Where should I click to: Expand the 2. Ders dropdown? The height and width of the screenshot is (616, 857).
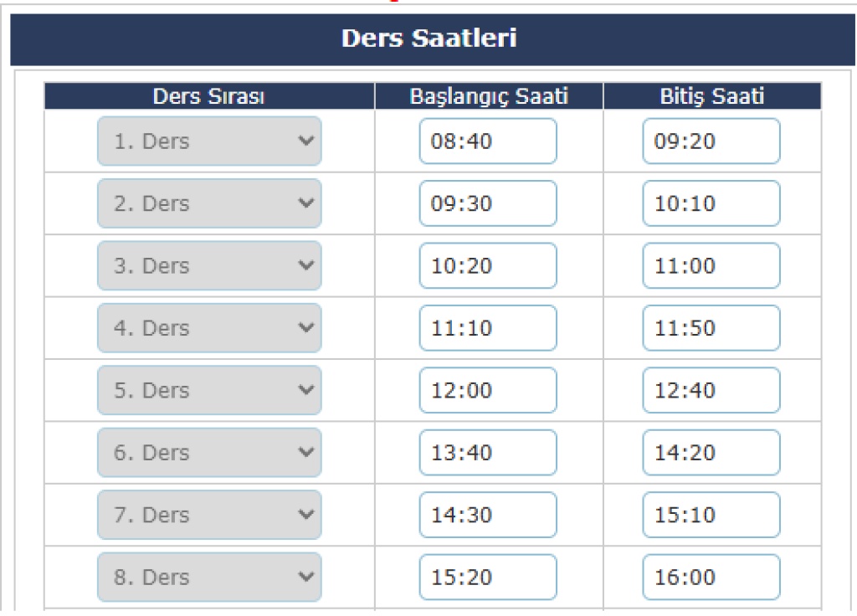click(209, 203)
